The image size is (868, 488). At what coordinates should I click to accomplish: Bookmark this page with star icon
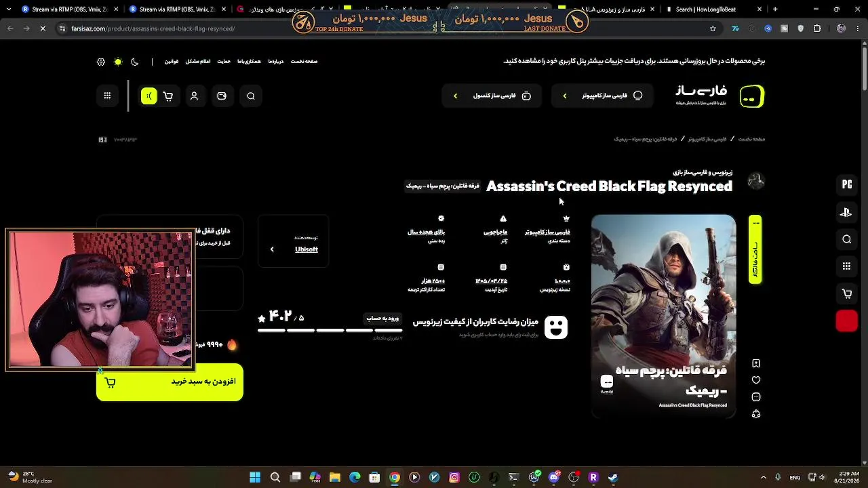tap(713, 28)
